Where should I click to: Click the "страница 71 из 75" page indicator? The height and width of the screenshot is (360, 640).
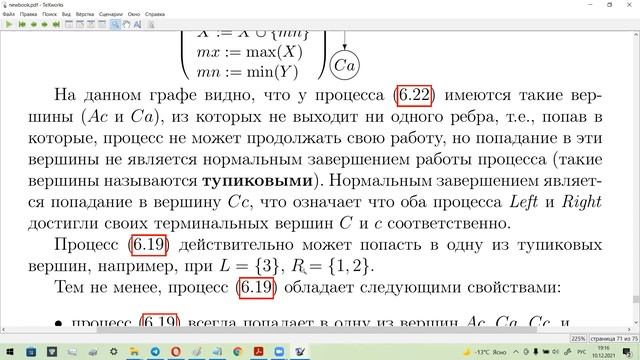[613, 338]
